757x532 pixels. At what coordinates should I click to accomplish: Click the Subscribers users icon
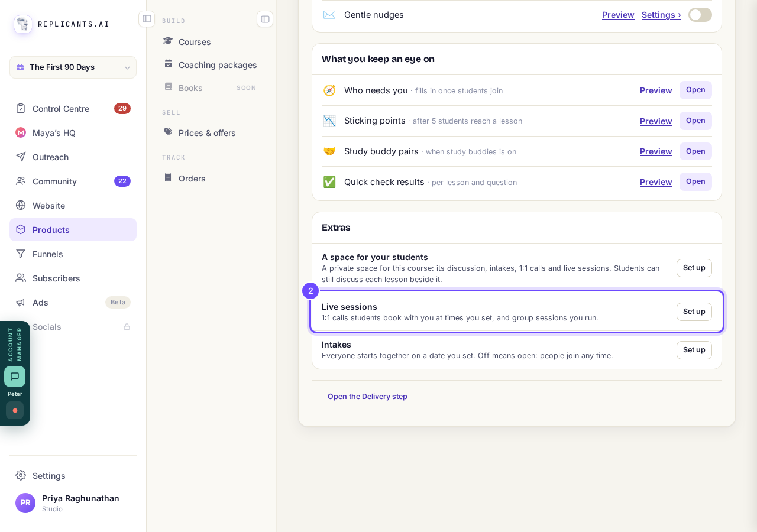21,278
